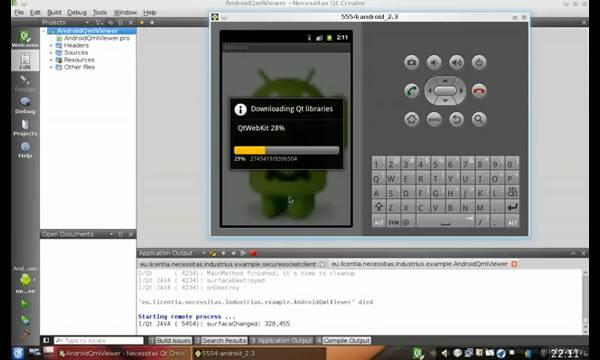Open Help mode in the sidebar
Screen dimensions: 600x360
click(25, 150)
